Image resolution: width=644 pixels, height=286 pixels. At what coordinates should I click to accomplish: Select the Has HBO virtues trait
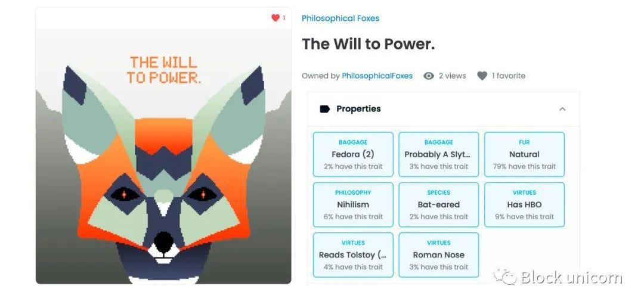[x=525, y=205]
